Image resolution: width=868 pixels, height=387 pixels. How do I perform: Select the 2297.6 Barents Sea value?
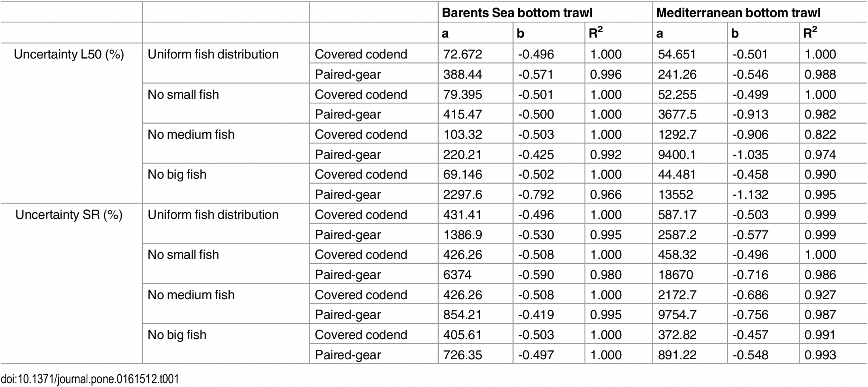pos(463,195)
